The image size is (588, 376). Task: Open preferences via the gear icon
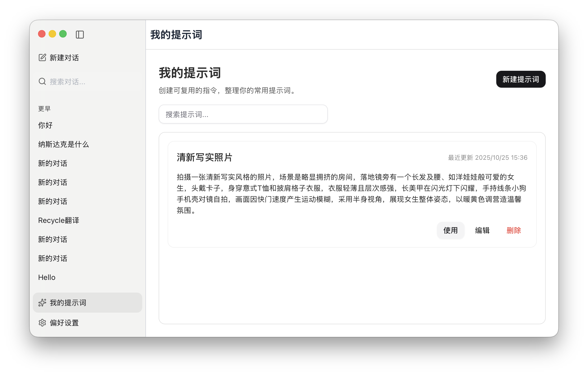pos(42,322)
